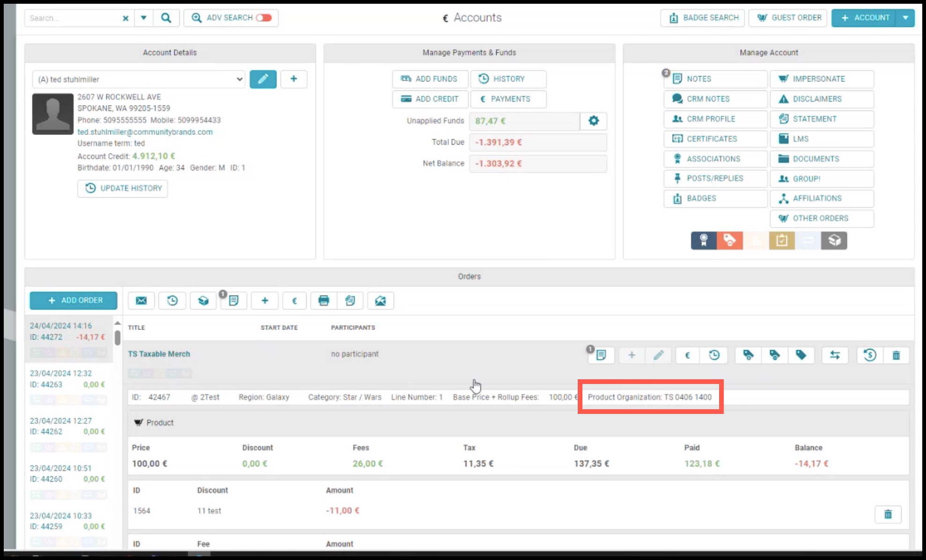Click the orange tags colored button
This screenshot has width=926, height=560.
(x=730, y=241)
